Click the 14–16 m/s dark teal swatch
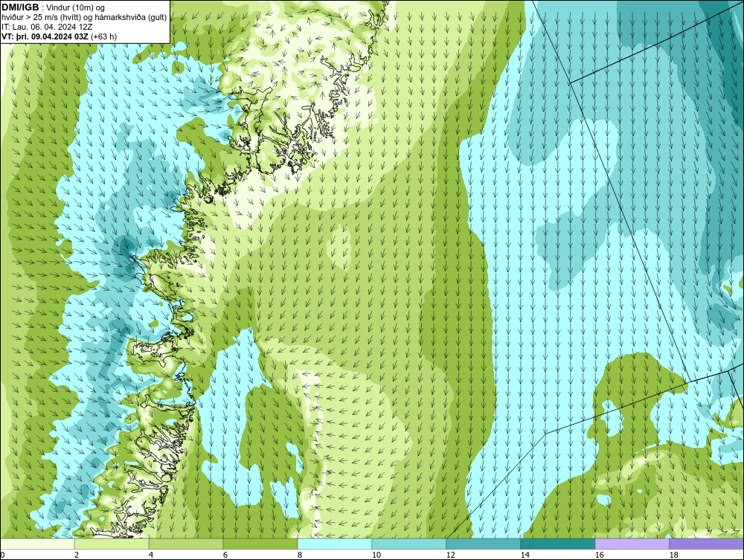The height and width of the screenshot is (560, 744). pyautogui.click(x=557, y=544)
